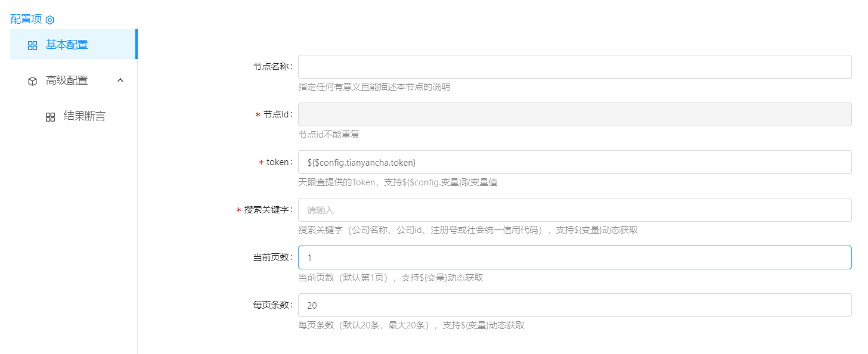
Task: Click the 每页条数 field label
Action: coord(272,305)
